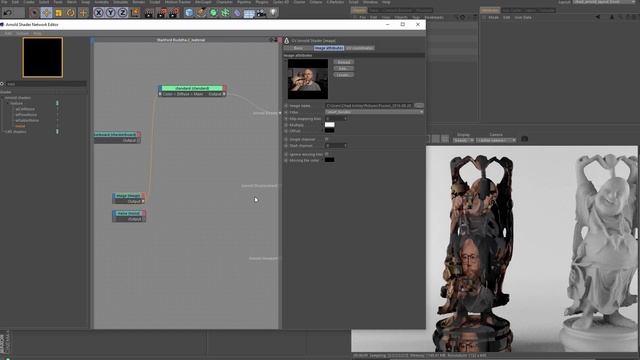Click Render to Picture Viewer icon
Viewport: 640px width, 360px height.
point(162,13)
